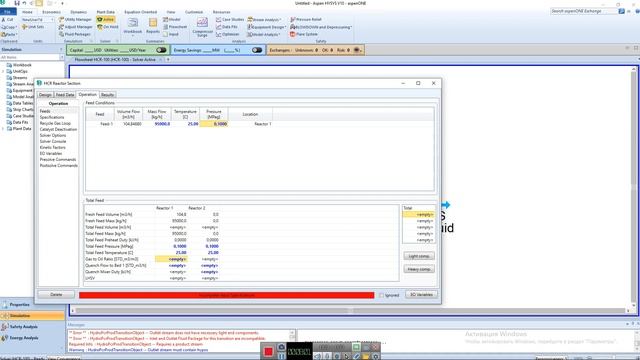Open the Results tab in HCR dialog
This screenshot has height=360, width=640.
[107, 95]
